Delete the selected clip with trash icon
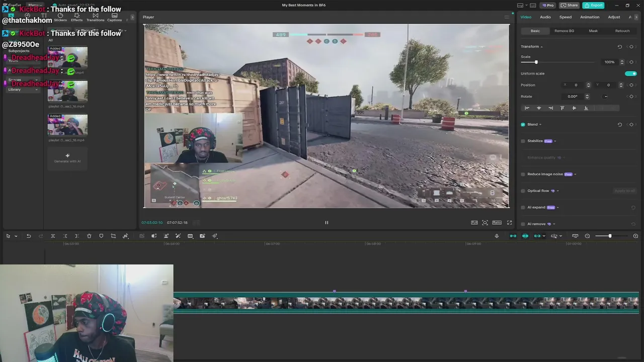The image size is (644, 362). coord(89,236)
